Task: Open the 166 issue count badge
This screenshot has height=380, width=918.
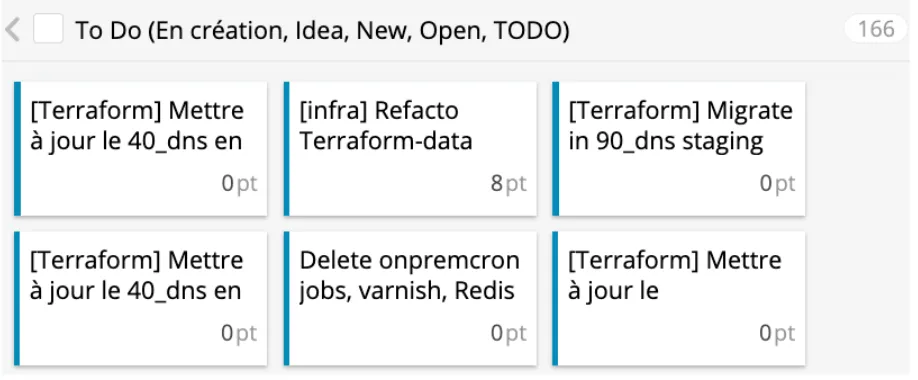Action: (x=876, y=29)
